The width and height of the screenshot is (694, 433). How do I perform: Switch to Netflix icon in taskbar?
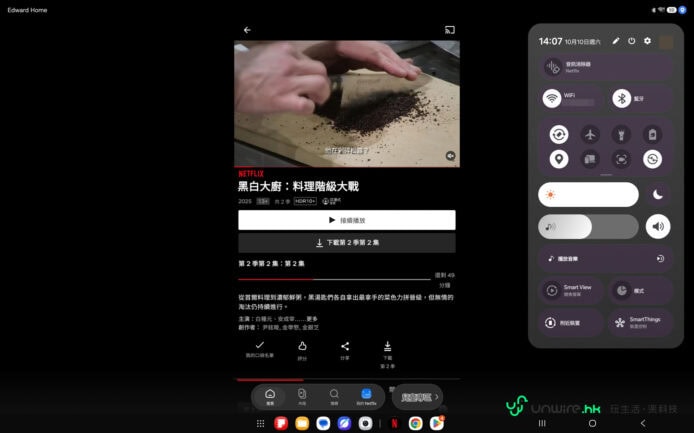click(x=394, y=423)
